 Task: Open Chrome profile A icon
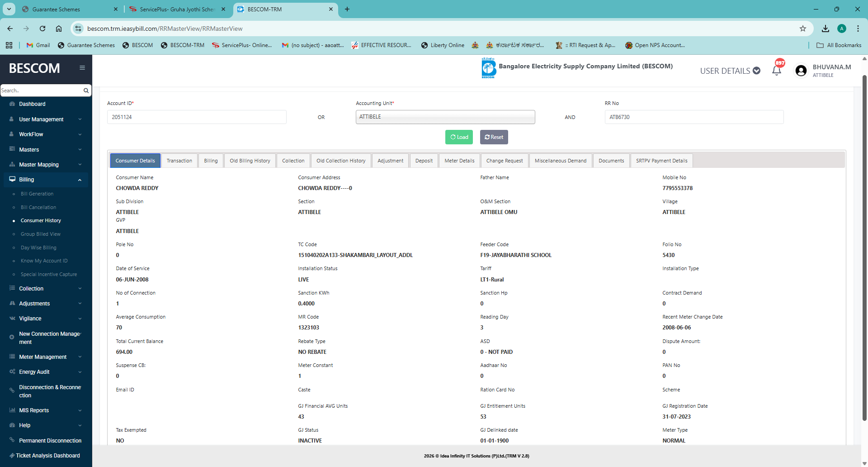(842, 29)
